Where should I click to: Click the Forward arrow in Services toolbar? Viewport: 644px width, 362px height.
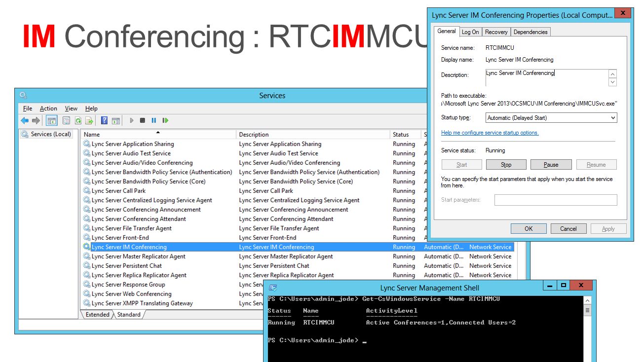36,120
